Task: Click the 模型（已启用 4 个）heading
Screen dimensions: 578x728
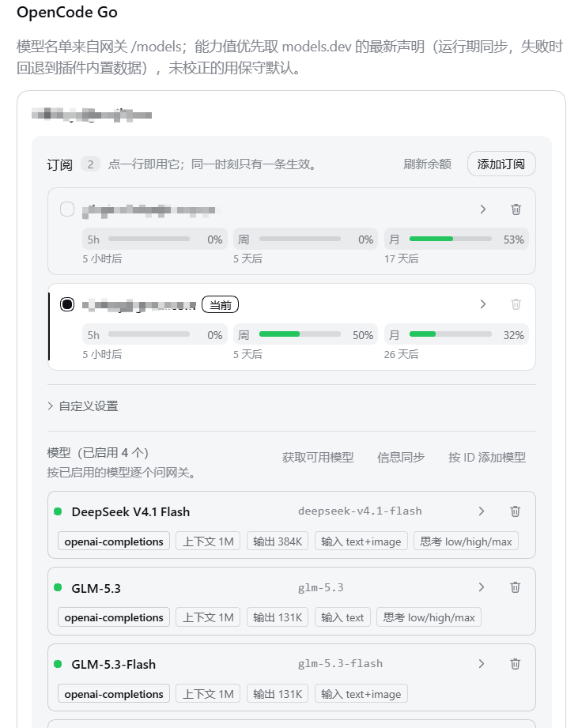Action: pos(98,453)
